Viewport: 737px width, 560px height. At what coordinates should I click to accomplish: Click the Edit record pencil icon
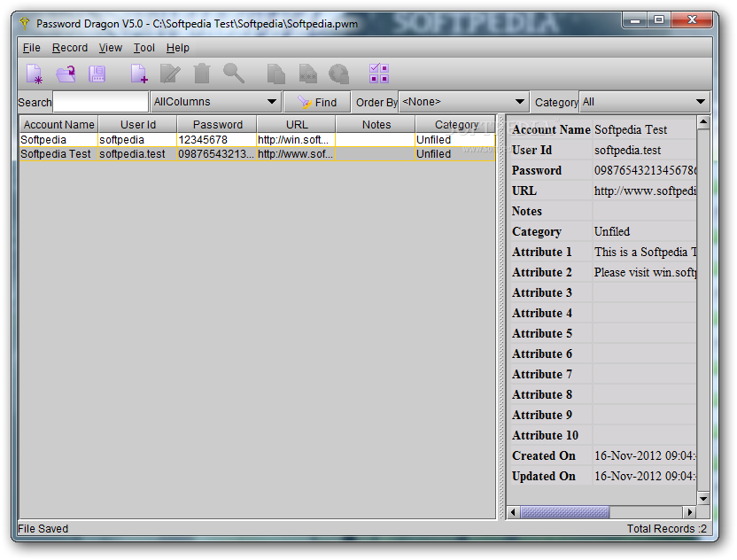[170, 74]
